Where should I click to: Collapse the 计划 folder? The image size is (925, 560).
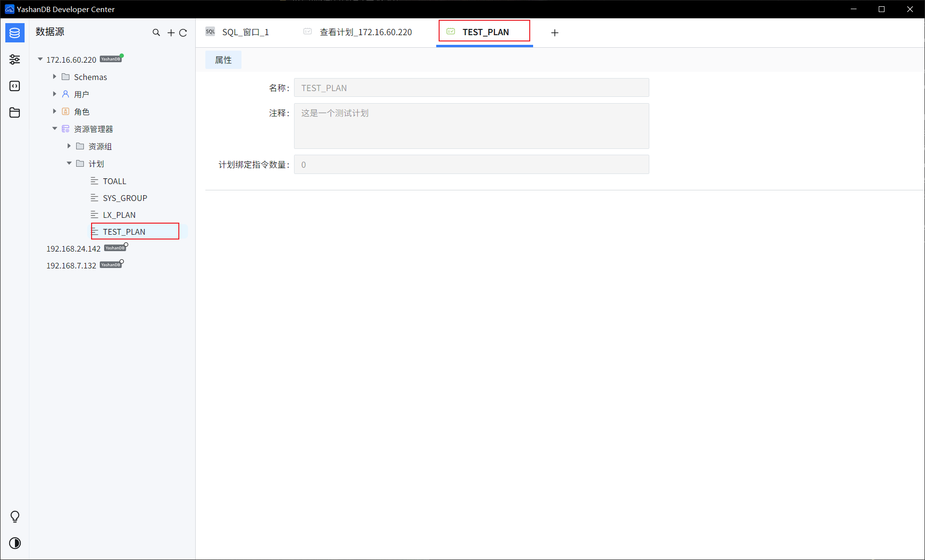(69, 163)
